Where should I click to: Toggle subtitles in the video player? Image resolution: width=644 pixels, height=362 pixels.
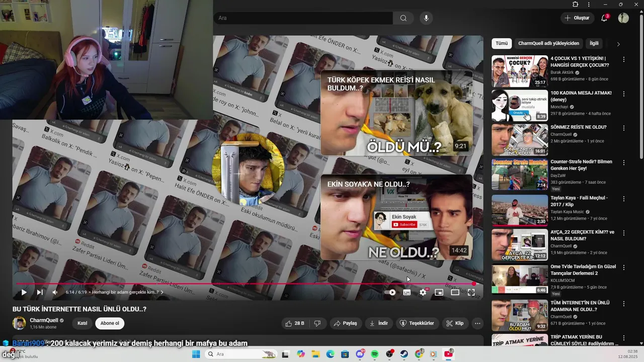coord(407,292)
